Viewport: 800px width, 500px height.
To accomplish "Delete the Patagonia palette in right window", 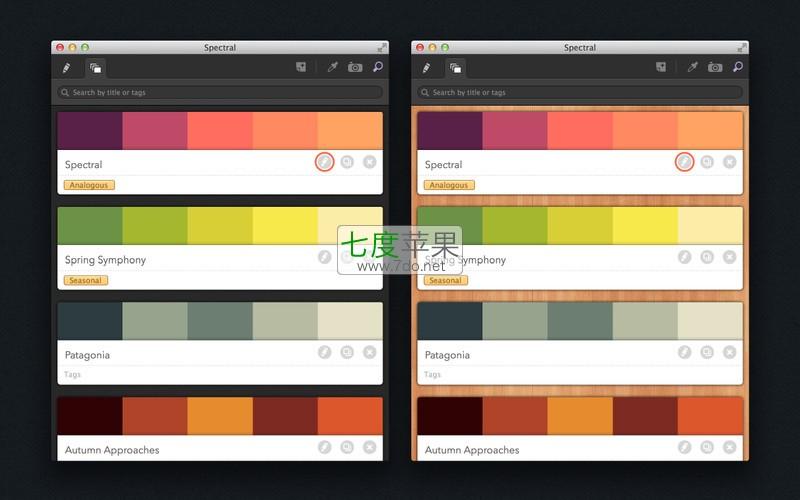I will pos(729,352).
